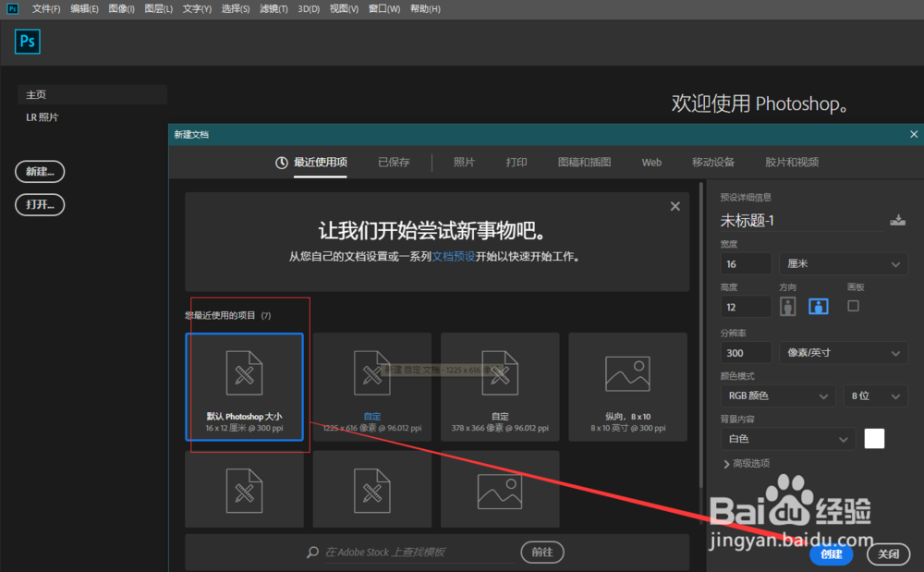Enable the 画板 artboard checkbox
Image resolution: width=924 pixels, height=572 pixels.
(853, 306)
